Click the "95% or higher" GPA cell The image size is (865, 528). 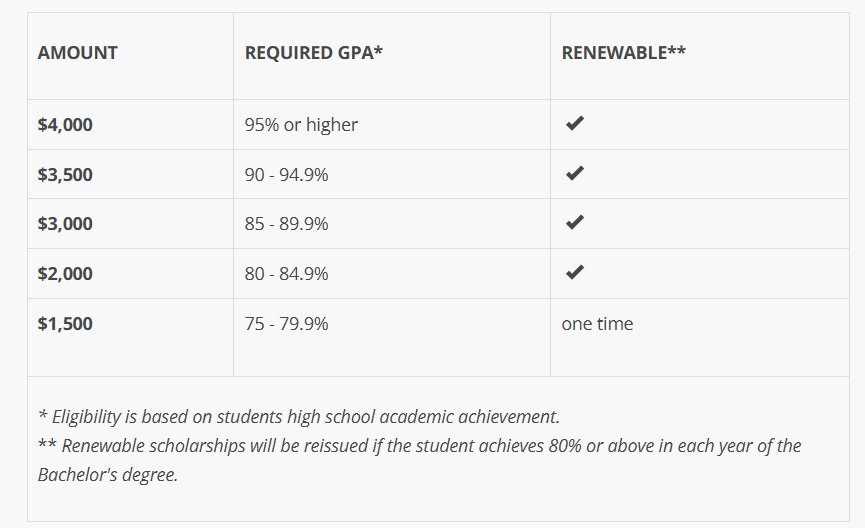(301, 125)
